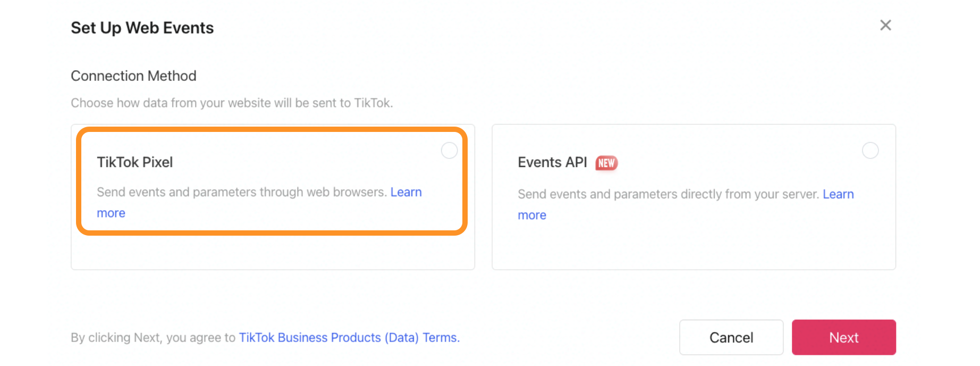This screenshot has height=366, width=980.
Task: Select the TikTok Pixel radio button
Action: pyautogui.click(x=449, y=151)
